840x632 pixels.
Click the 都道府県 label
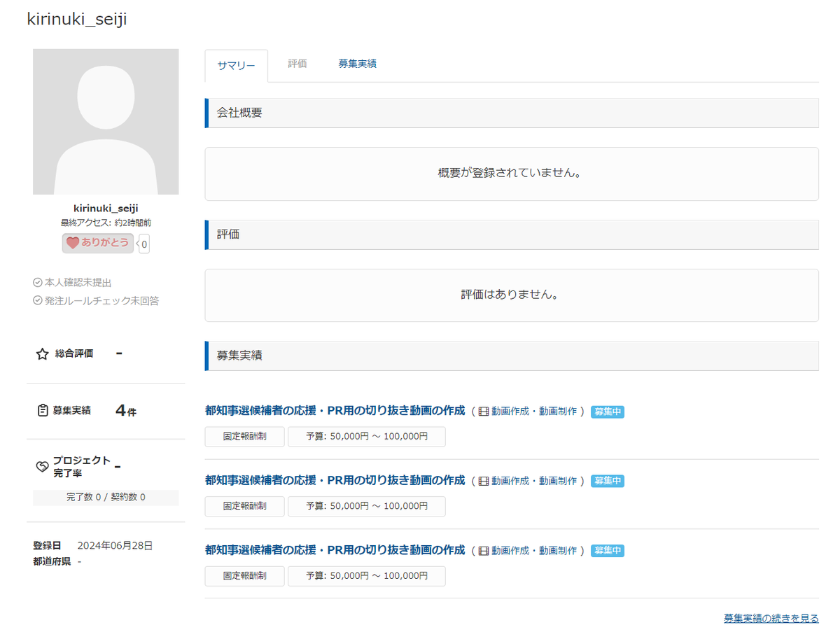pyautogui.click(x=52, y=561)
